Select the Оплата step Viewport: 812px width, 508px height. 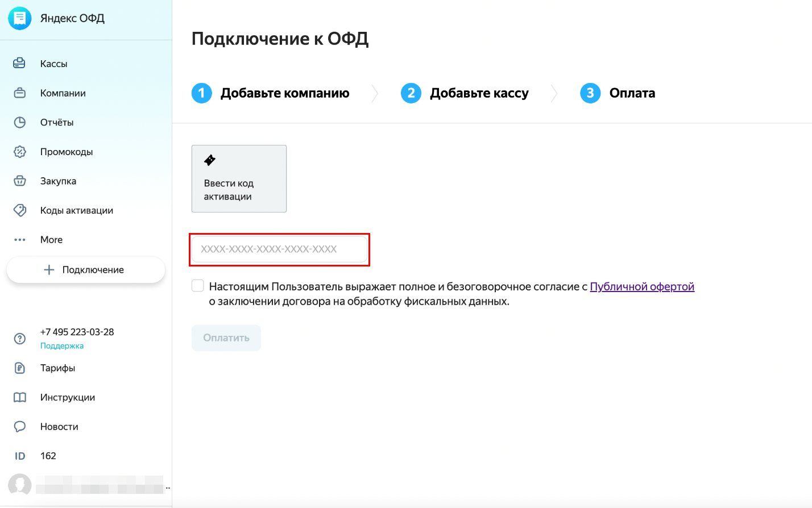pyautogui.click(x=618, y=93)
